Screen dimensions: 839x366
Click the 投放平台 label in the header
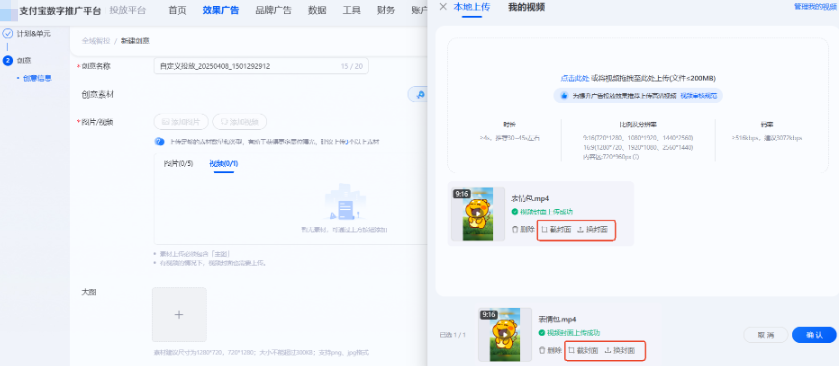(127, 10)
